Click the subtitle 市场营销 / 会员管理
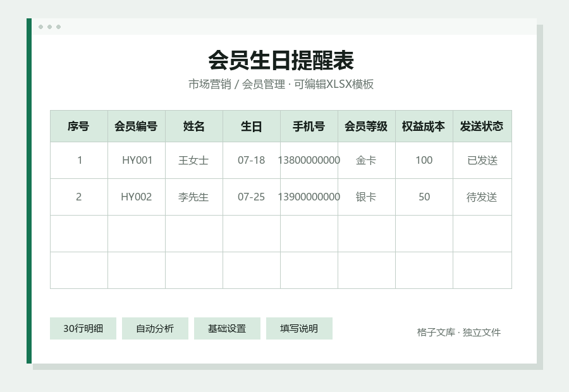Viewport: 569px width, 392px height. (x=236, y=84)
